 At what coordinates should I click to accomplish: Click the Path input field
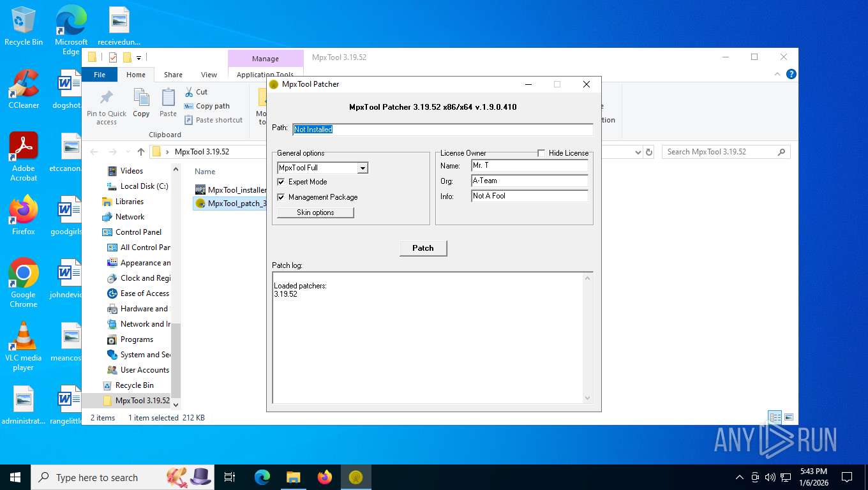[x=443, y=129]
